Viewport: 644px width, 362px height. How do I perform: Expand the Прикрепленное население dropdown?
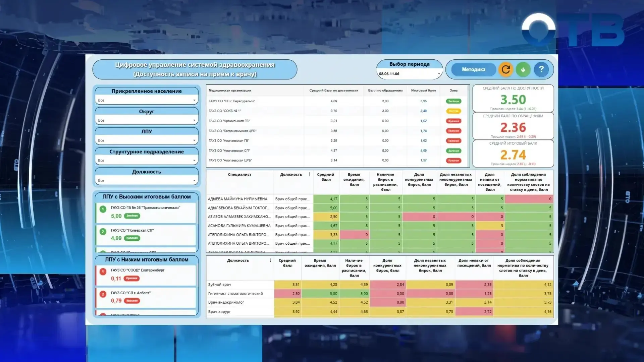click(147, 100)
